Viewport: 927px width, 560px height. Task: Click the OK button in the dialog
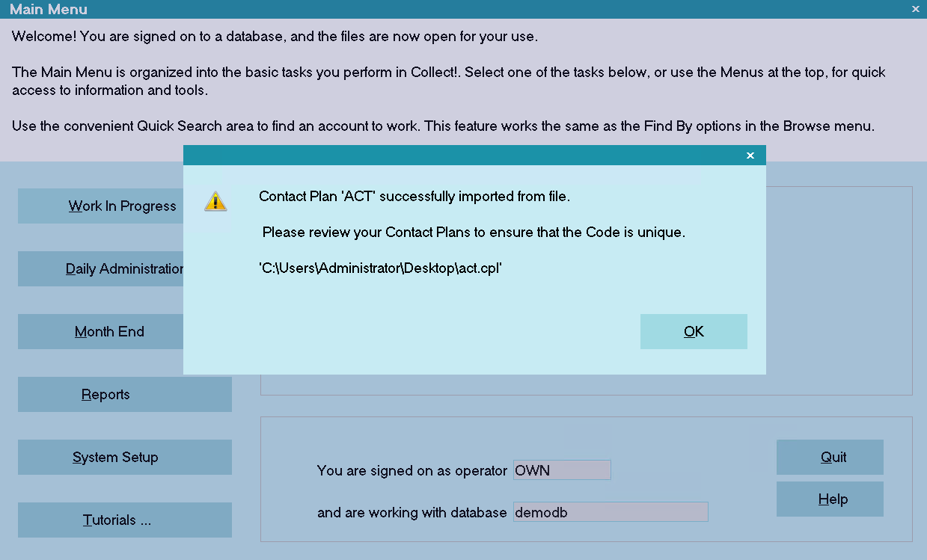pos(694,331)
